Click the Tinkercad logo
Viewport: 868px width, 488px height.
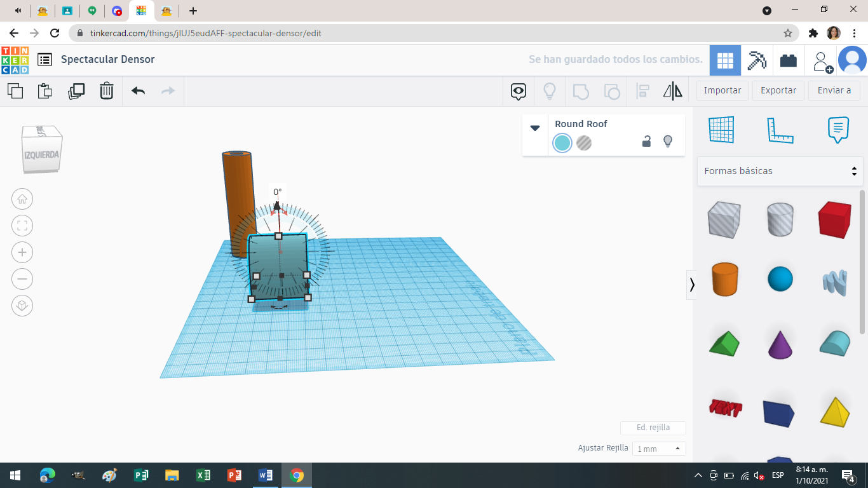15,60
